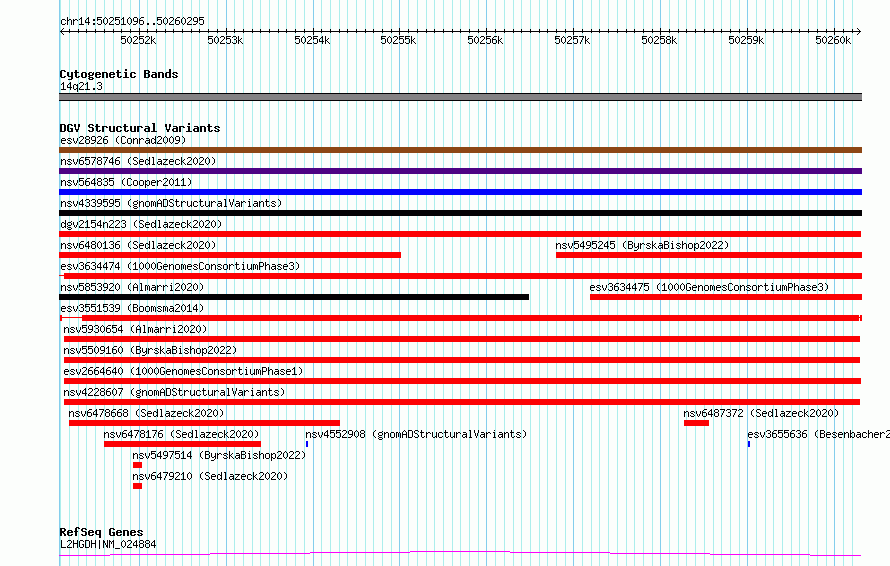Open the esv3551539 Boomsma2014 label

[x=132, y=308]
